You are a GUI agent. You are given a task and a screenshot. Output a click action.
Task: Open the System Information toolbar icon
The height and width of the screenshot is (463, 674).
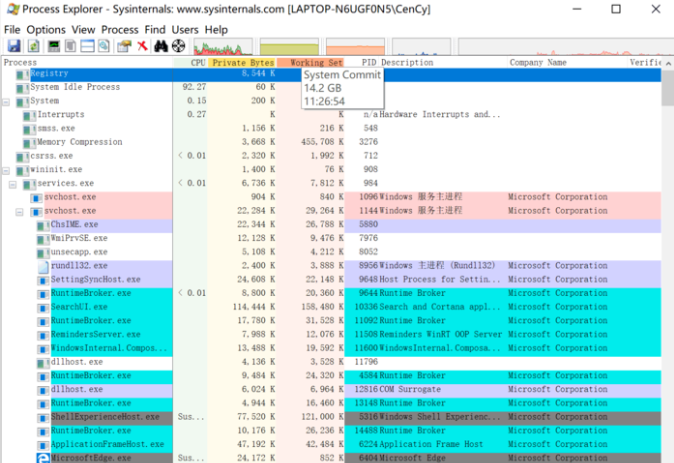coord(54,46)
